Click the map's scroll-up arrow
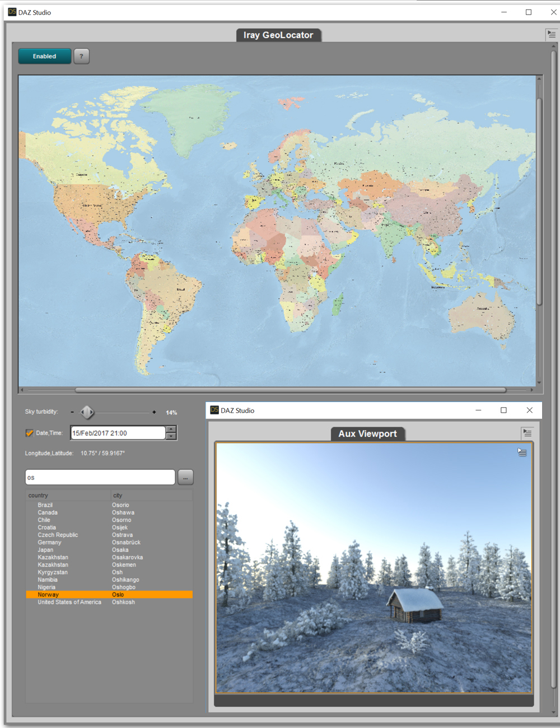560x728 pixels. coord(539,78)
